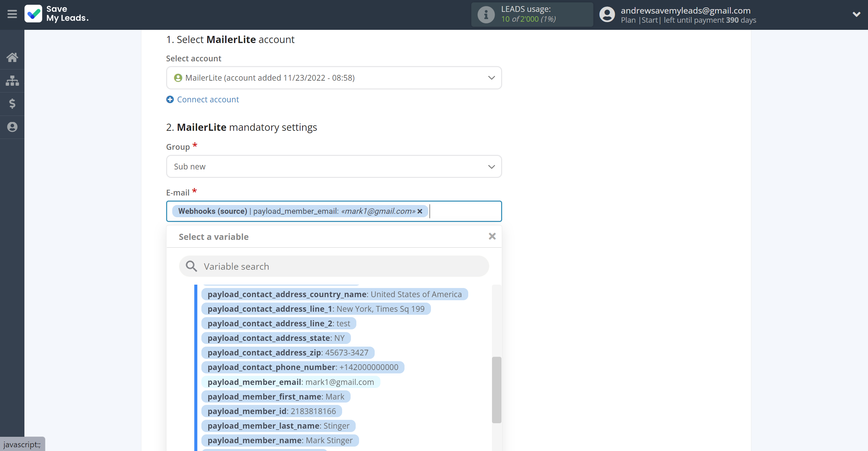Click the MailerLite account status icon
The width and height of the screenshot is (868, 451).
click(178, 78)
